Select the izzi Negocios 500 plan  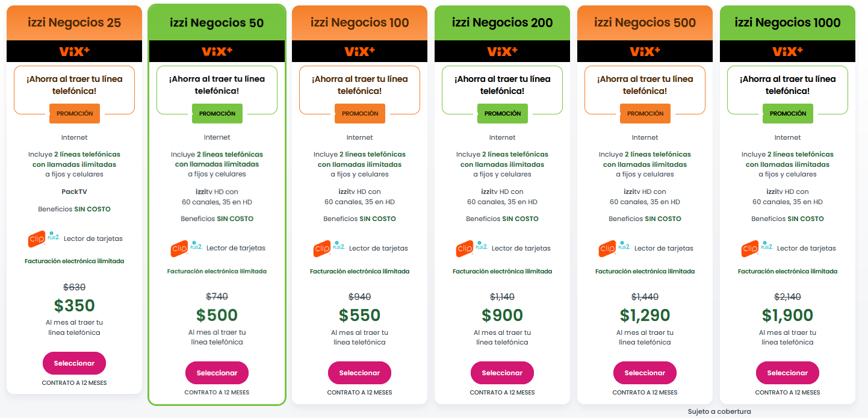pyautogui.click(x=645, y=373)
